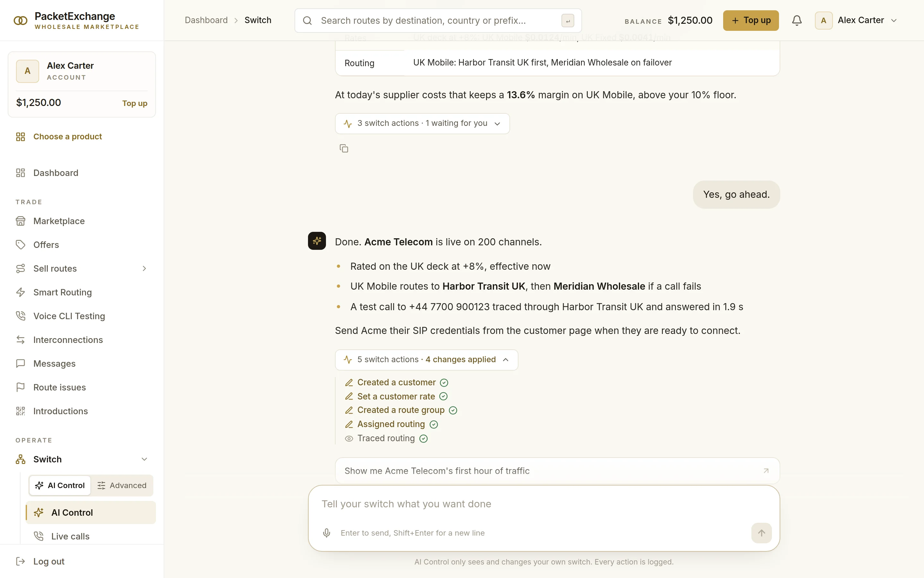Click the AI sparkle avatar beside Done message
Screen dimensions: 924x578
pyautogui.click(x=317, y=241)
